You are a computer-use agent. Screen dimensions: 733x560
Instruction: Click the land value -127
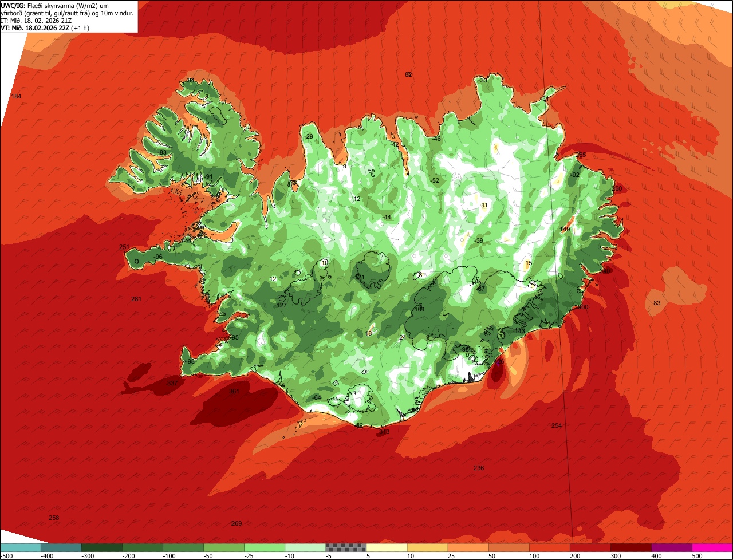click(281, 305)
